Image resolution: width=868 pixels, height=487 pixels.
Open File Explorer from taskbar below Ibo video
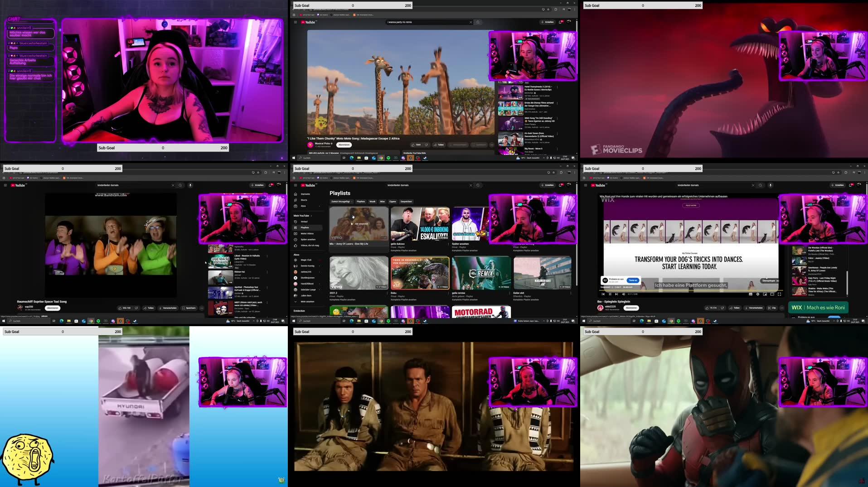click(649, 321)
